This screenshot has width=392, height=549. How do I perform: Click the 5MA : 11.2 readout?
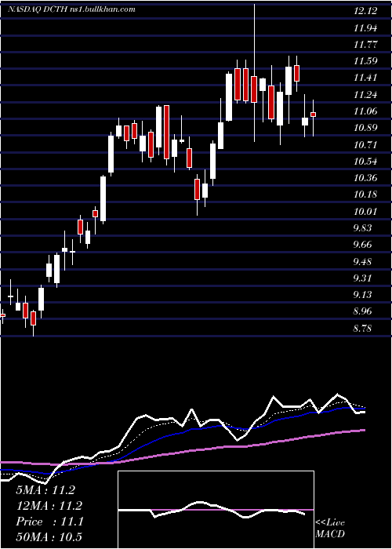tap(45, 490)
